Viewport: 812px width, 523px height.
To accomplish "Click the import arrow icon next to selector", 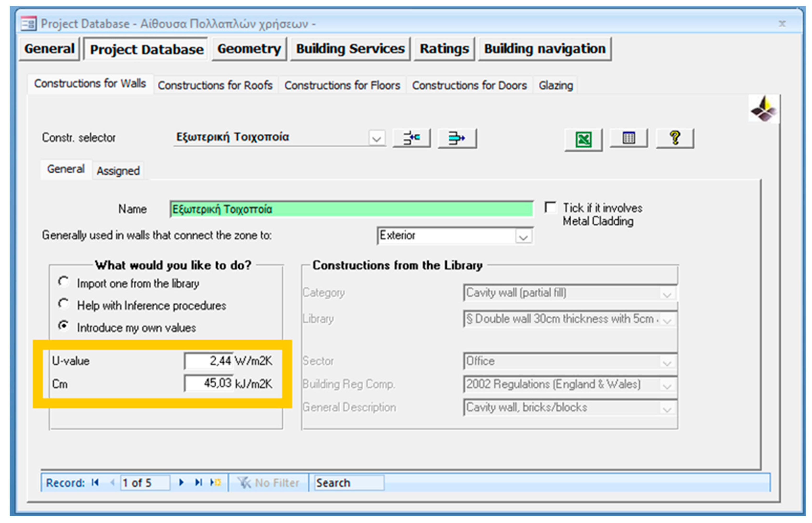I will tap(411, 138).
